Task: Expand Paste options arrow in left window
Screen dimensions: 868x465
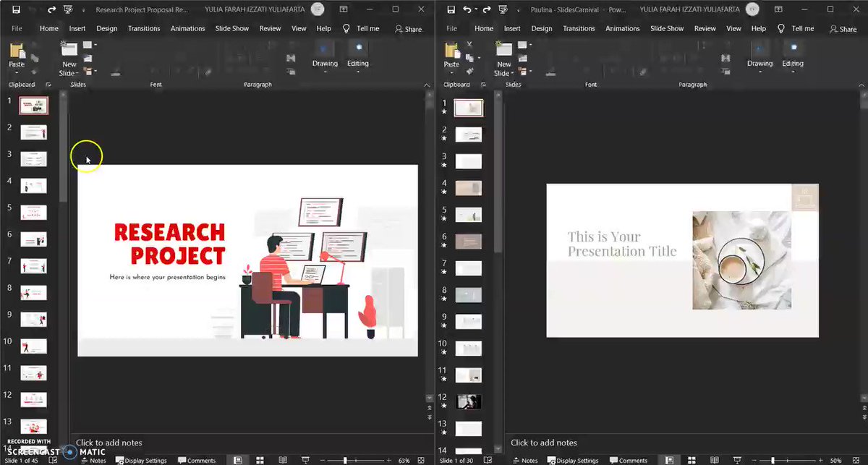Action: tap(17, 72)
